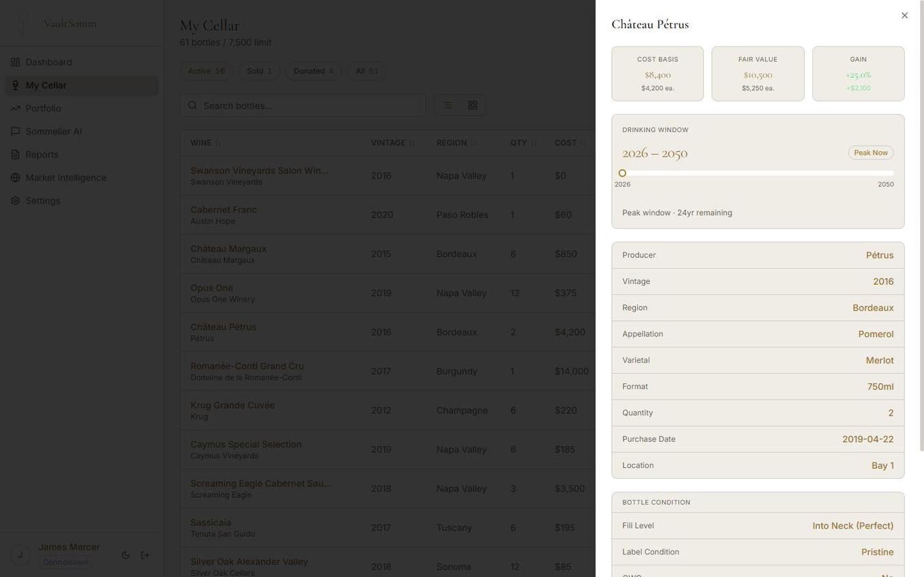Select the Donated 4 filter tab

coord(313,72)
